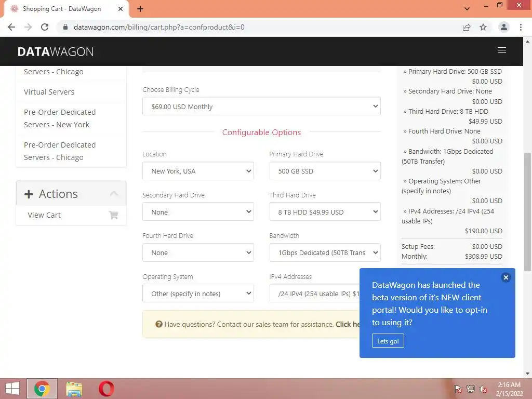Click the DataWagon logo
The height and width of the screenshot is (399, 532).
coord(56,51)
